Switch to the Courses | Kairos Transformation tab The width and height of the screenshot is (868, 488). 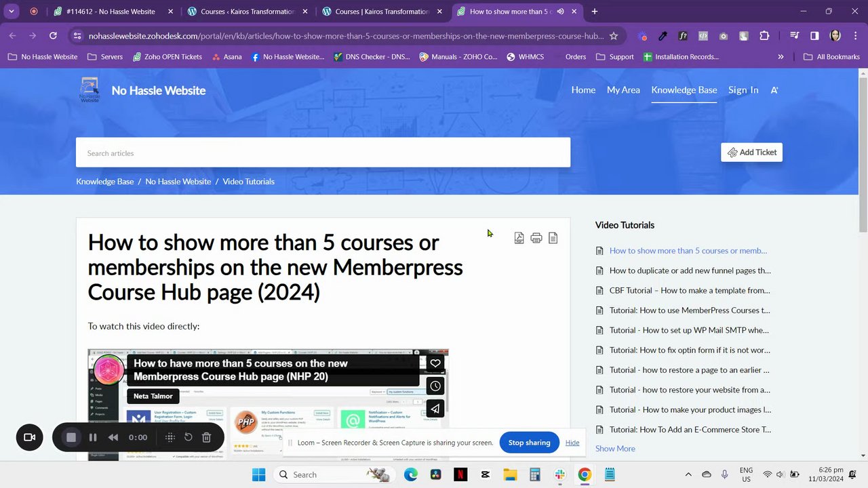pos(382,12)
